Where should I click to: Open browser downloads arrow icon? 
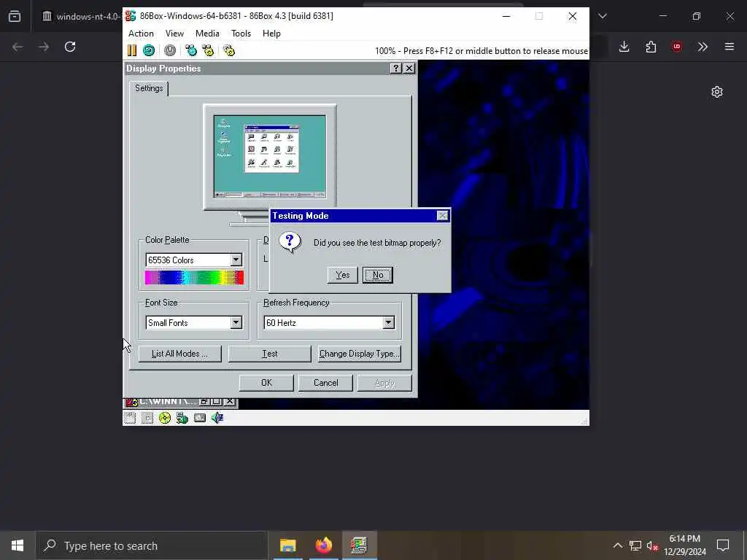(x=624, y=47)
